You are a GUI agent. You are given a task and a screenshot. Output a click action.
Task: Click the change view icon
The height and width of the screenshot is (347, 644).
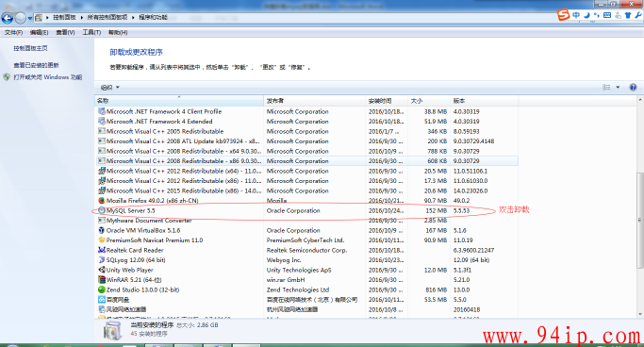pos(606,87)
